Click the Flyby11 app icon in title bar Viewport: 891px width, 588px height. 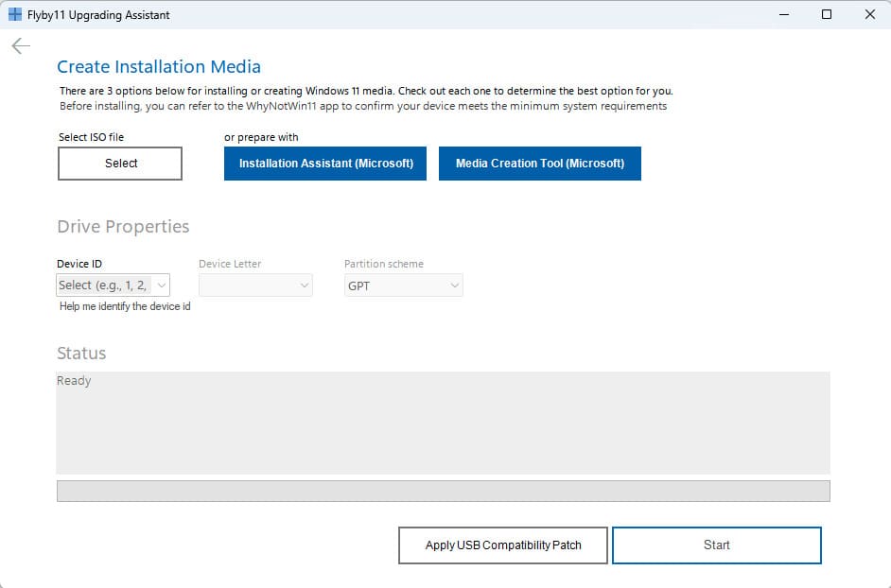pos(15,15)
